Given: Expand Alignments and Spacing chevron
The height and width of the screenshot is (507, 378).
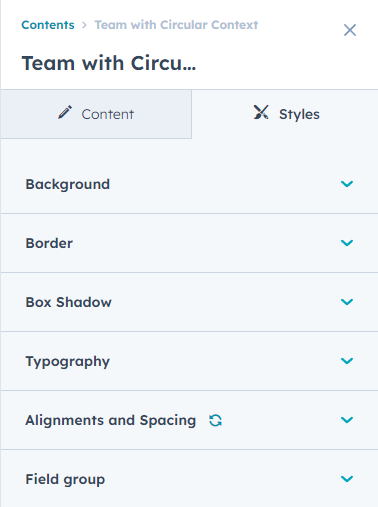Looking at the screenshot, I should (x=347, y=420).
